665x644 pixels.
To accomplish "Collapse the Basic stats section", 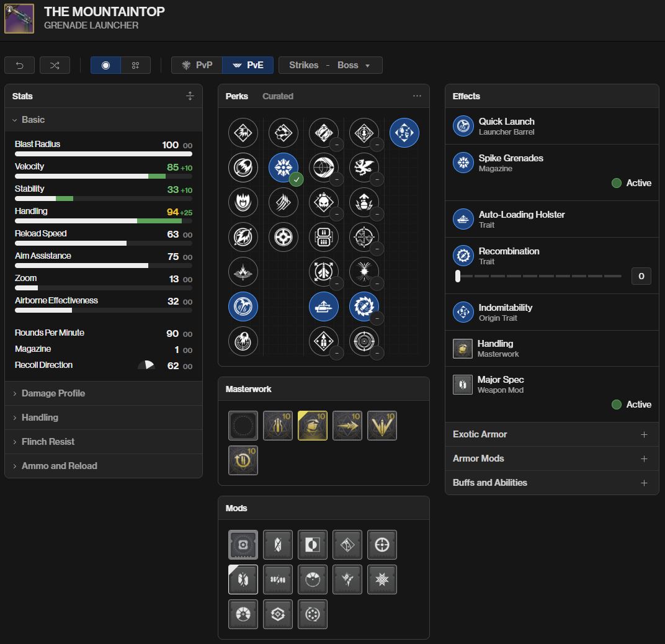I will tap(104, 120).
